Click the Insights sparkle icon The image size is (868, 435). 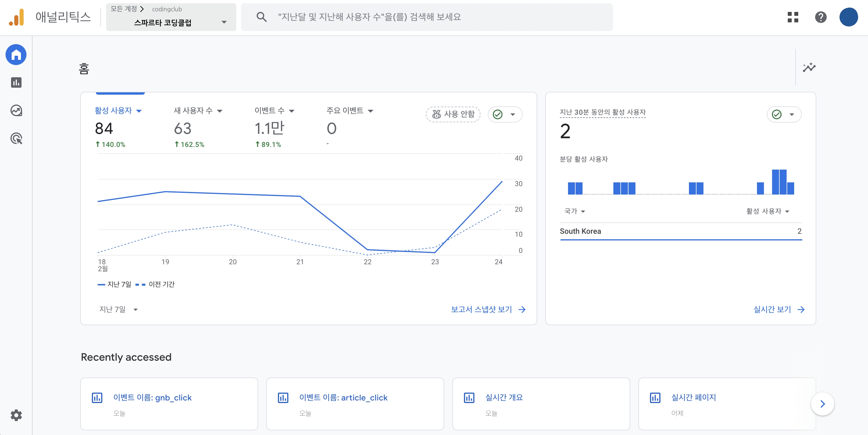(809, 67)
